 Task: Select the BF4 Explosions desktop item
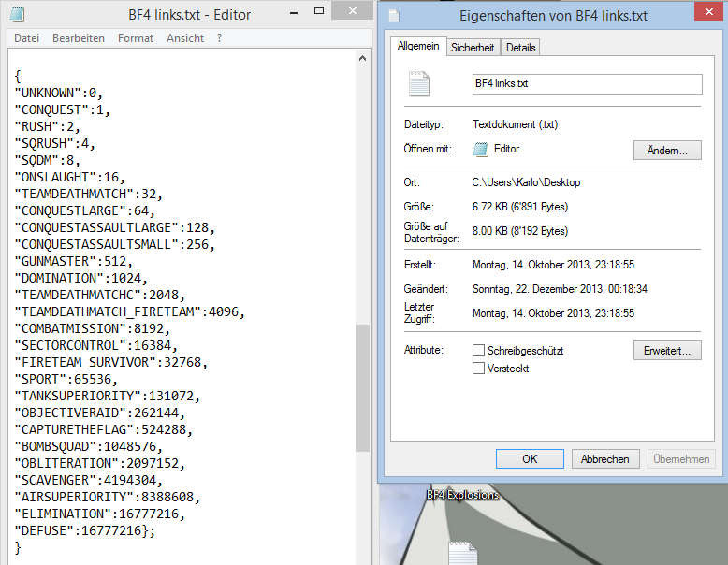point(462,495)
